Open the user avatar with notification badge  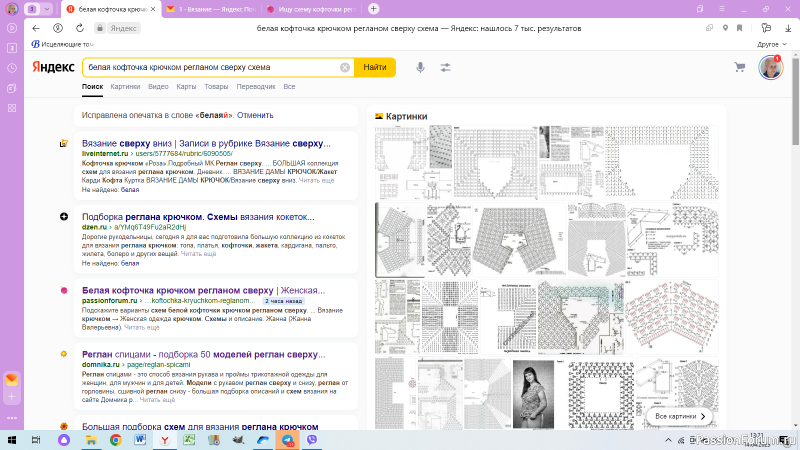tap(770, 67)
